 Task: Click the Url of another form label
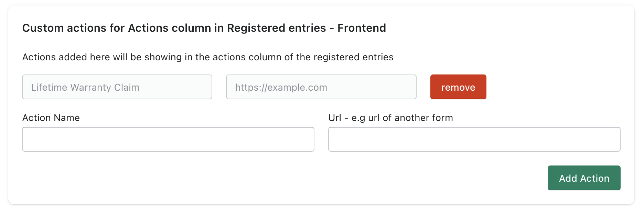click(390, 118)
